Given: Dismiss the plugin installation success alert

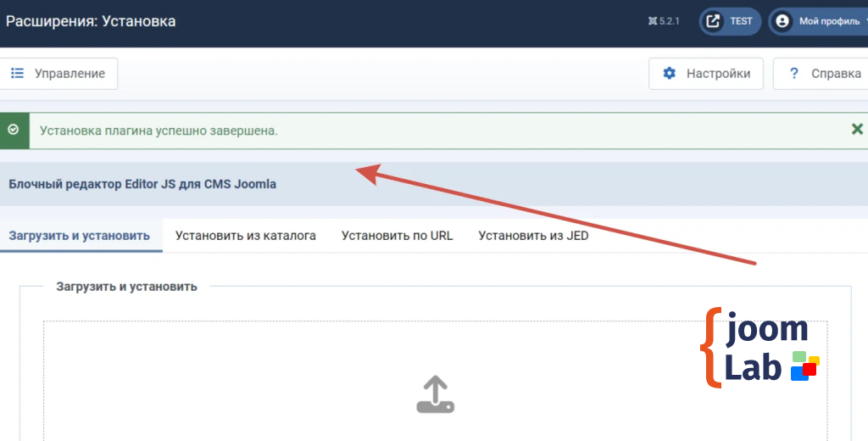Looking at the screenshot, I should tap(857, 129).
